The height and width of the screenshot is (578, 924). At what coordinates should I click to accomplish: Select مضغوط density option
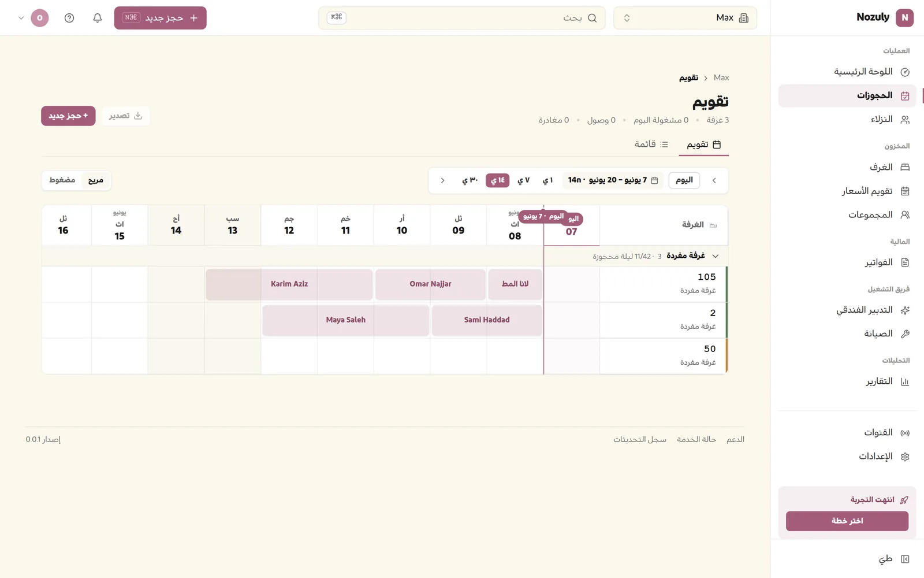(x=62, y=180)
